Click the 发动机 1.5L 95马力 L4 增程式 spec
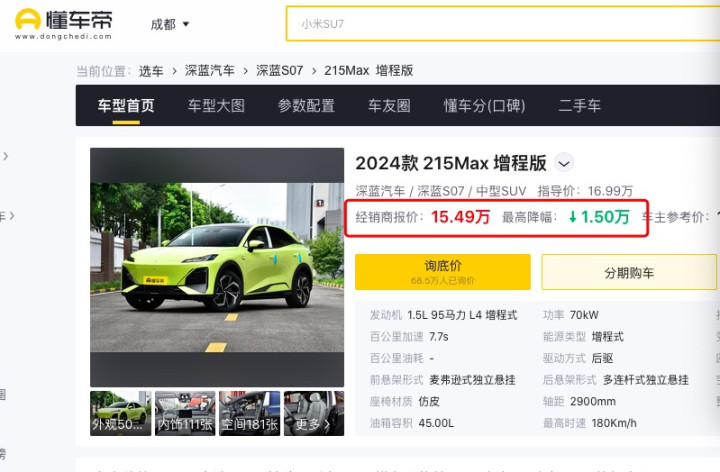720x472 pixels. 444,315
